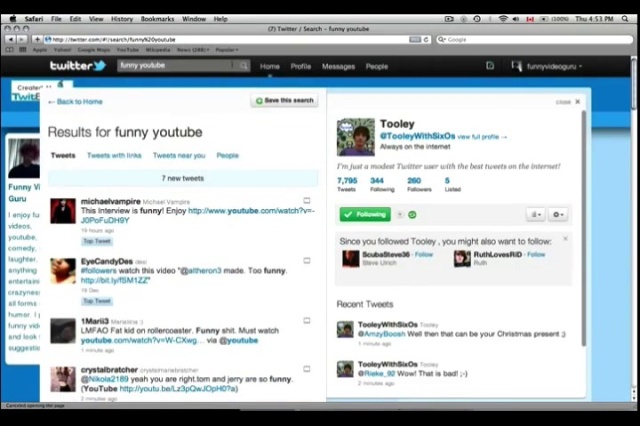Click the 7,795 Tweets count

[x=347, y=184]
